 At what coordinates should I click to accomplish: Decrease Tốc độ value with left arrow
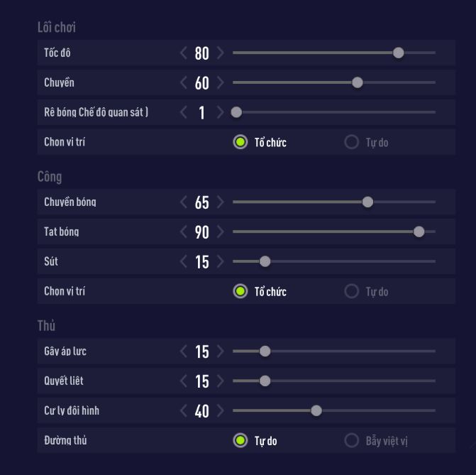[x=184, y=53]
